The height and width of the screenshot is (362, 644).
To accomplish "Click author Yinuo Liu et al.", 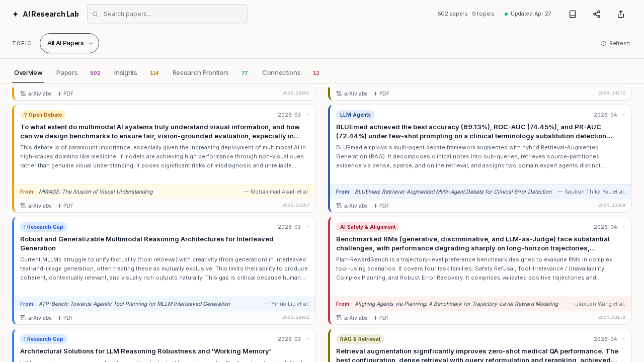I will (287, 304).
